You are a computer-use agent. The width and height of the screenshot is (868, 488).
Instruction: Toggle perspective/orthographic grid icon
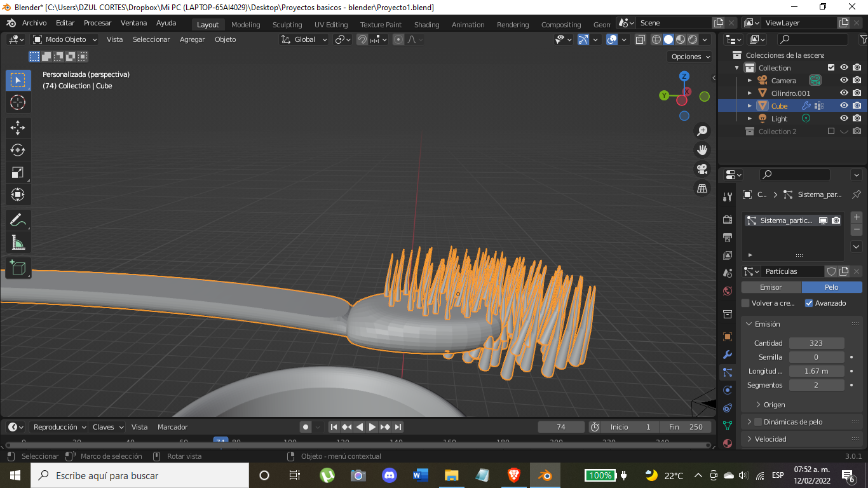[702, 188]
